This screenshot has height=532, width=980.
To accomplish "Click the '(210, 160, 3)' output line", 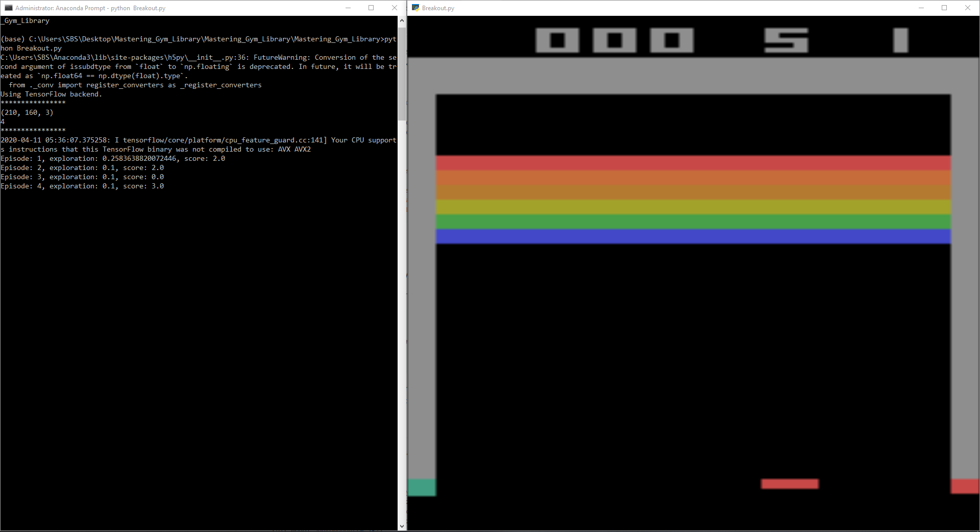I will click(x=27, y=112).
